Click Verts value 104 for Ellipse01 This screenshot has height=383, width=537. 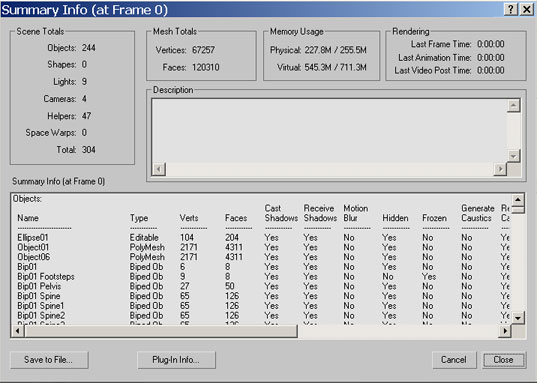point(187,237)
